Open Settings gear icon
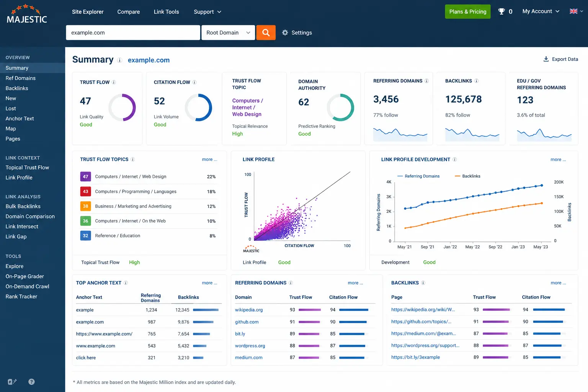The image size is (588, 392). pyautogui.click(x=285, y=33)
